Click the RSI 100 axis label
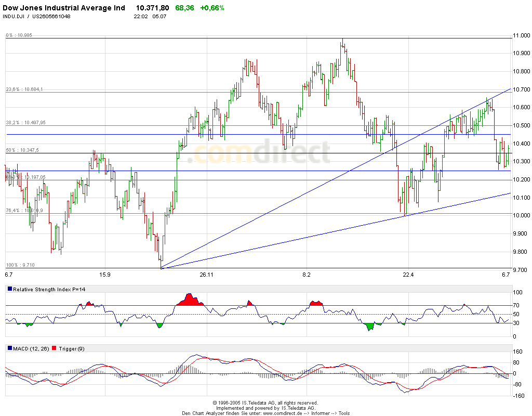 (518, 293)
